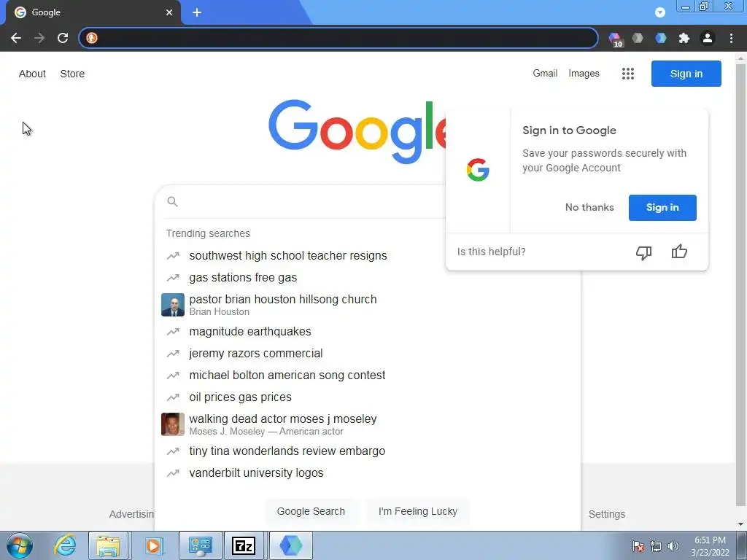Select the Google browser tab

(x=93, y=12)
